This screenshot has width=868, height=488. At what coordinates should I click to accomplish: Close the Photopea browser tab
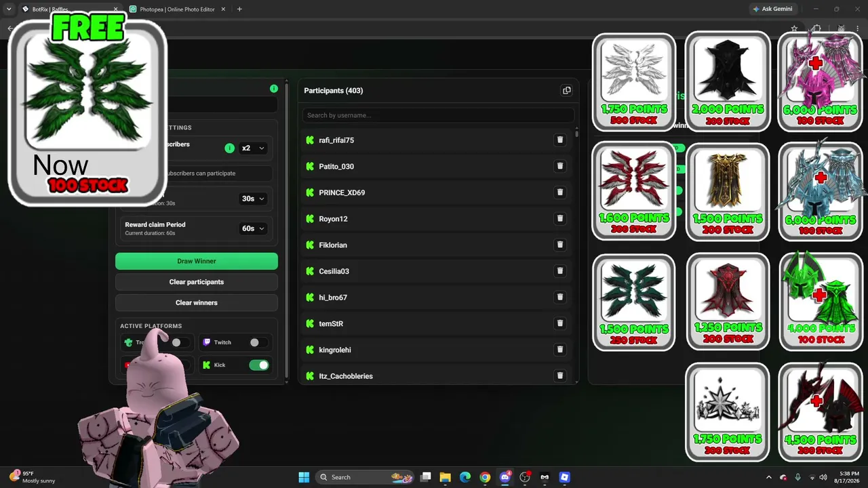224,9
